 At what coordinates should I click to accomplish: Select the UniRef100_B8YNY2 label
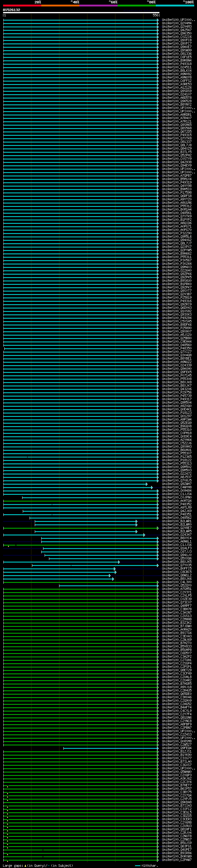[x=177, y=104]
